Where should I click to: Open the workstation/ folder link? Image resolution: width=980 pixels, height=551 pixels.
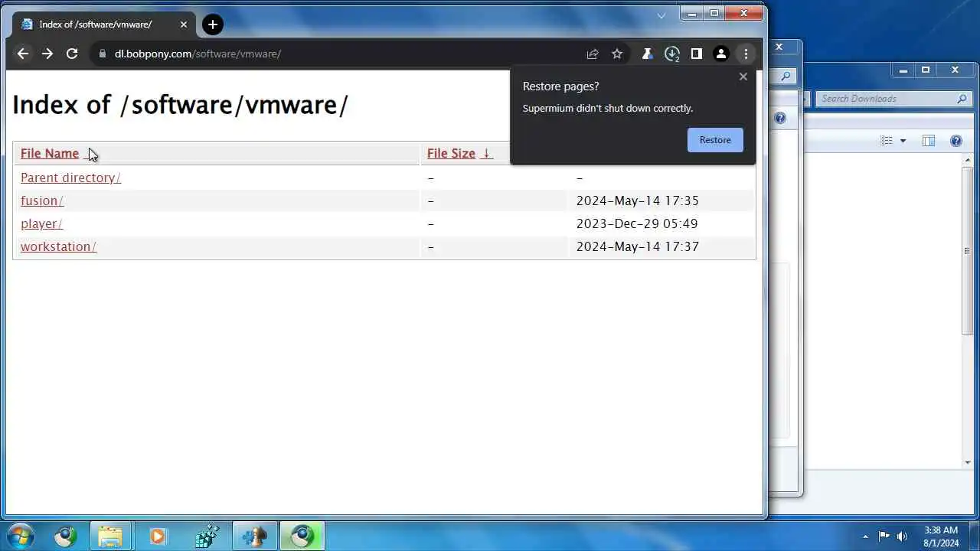[x=58, y=246]
